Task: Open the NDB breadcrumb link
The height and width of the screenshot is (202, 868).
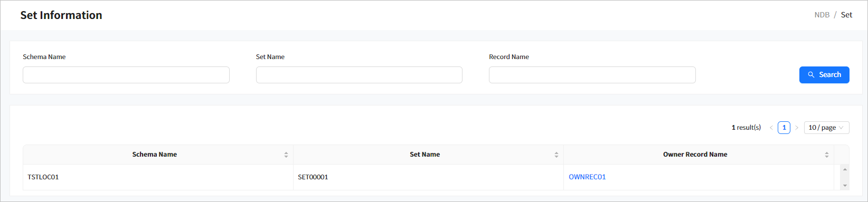Action: tap(822, 15)
